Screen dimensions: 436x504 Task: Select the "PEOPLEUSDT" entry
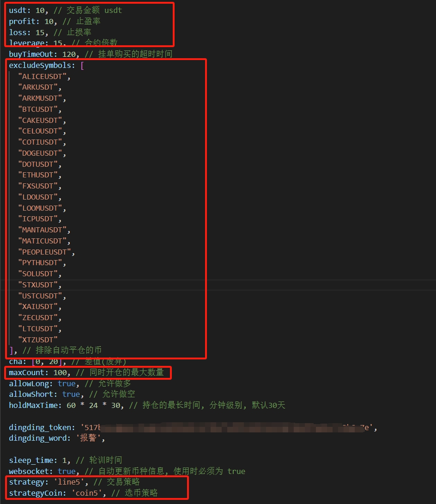point(44,252)
